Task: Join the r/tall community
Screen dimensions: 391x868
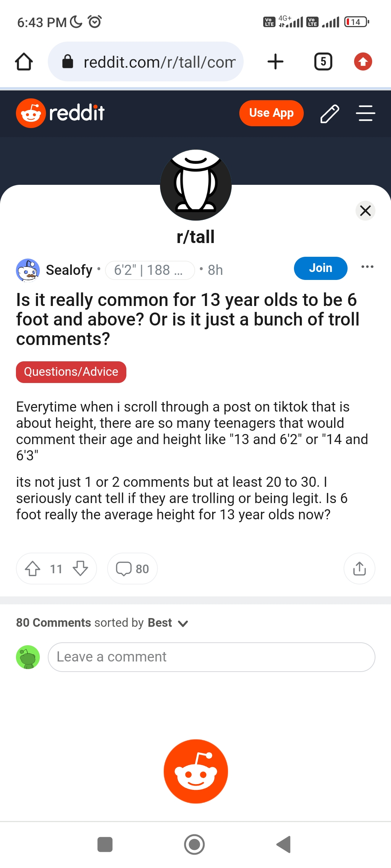Action: pyautogui.click(x=321, y=268)
